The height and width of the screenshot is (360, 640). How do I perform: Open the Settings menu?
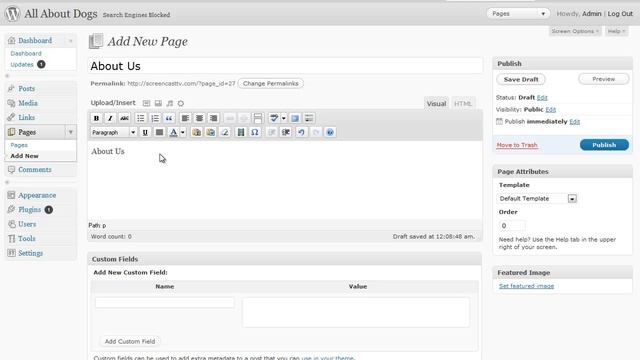[30, 253]
